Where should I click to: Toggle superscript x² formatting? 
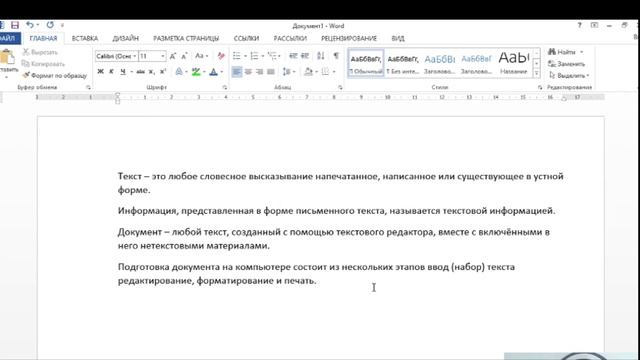(163, 72)
